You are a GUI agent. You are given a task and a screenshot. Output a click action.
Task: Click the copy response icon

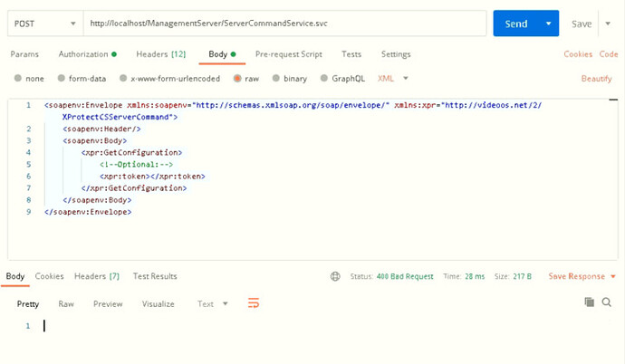589,302
